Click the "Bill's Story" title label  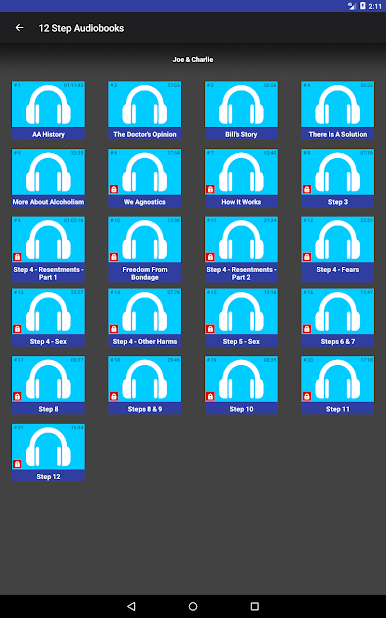(241, 134)
